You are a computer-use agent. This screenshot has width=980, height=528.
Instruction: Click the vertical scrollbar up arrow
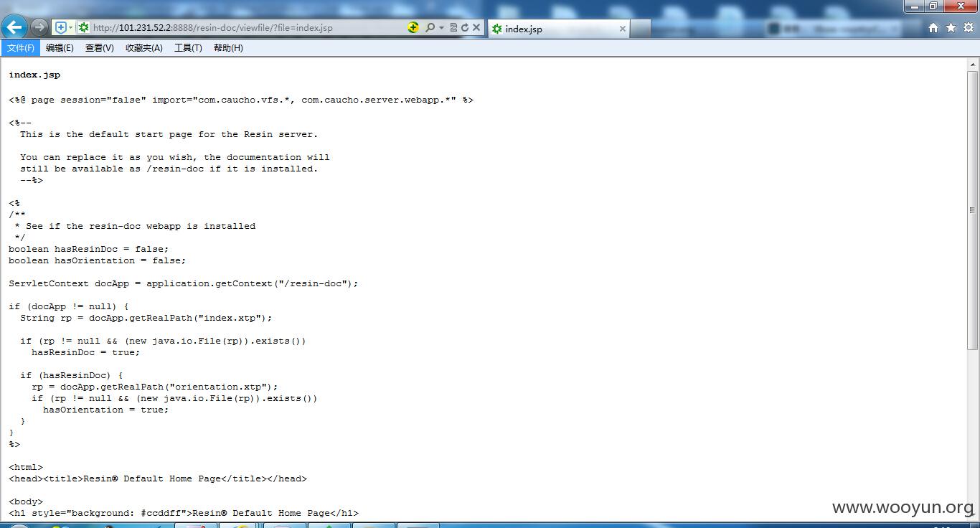pos(973,65)
